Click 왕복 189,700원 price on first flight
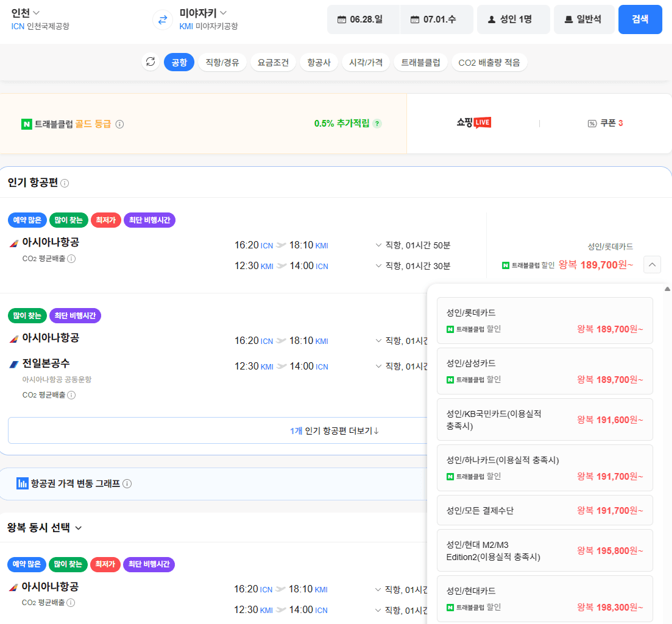The width and height of the screenshot is (672, 624). (x=596, y=265)
